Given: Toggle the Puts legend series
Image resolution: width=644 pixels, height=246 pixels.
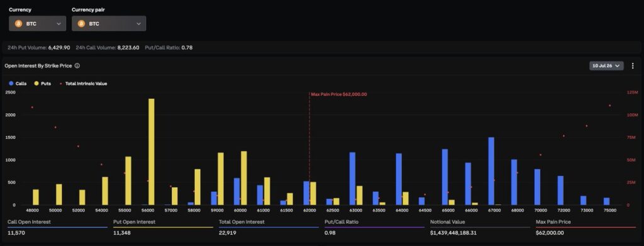Looking at the screenshot, I should (x=43, y=84).
